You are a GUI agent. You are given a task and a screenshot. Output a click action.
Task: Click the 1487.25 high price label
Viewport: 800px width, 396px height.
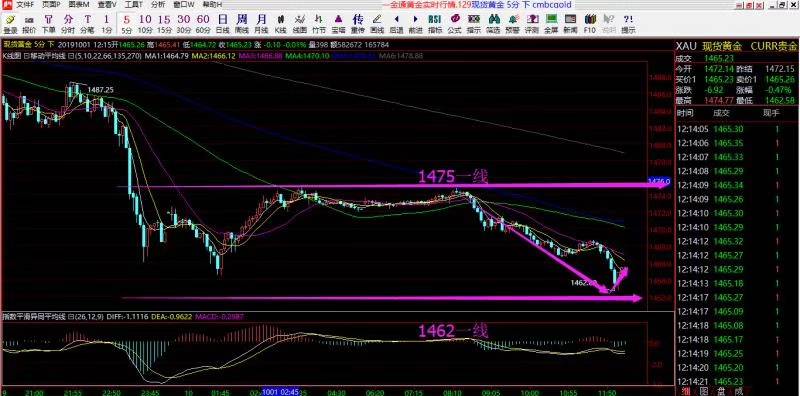101,89
